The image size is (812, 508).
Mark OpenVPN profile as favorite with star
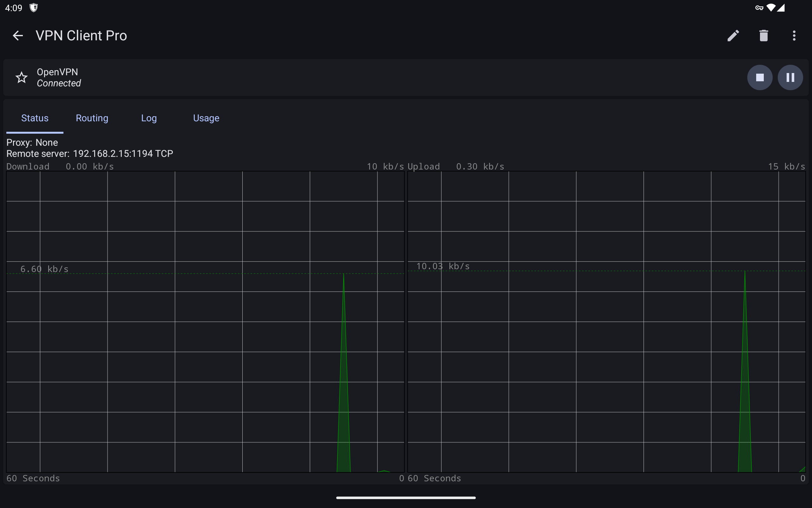tap(22, 77)
